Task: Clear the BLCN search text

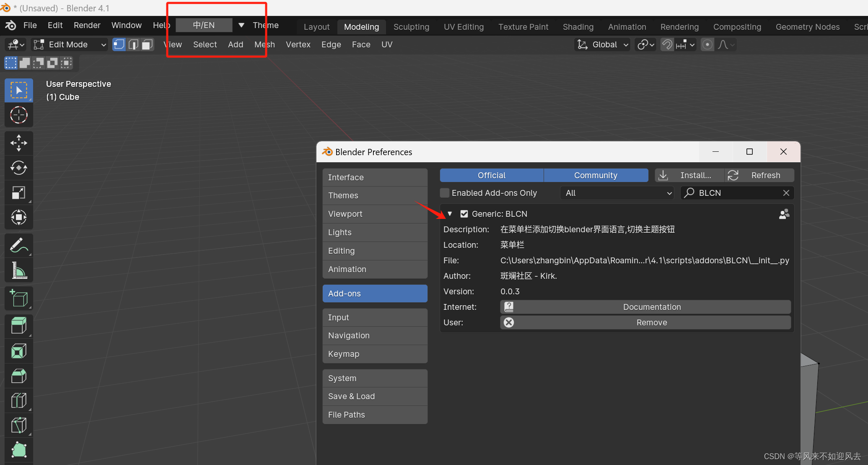Action: (786, 193)
